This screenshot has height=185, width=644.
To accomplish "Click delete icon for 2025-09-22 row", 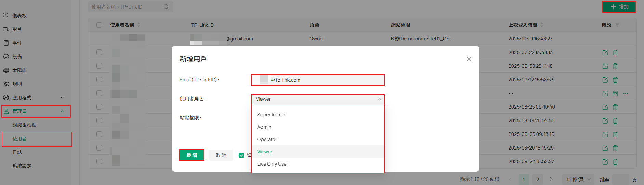I will pos(615,162).
